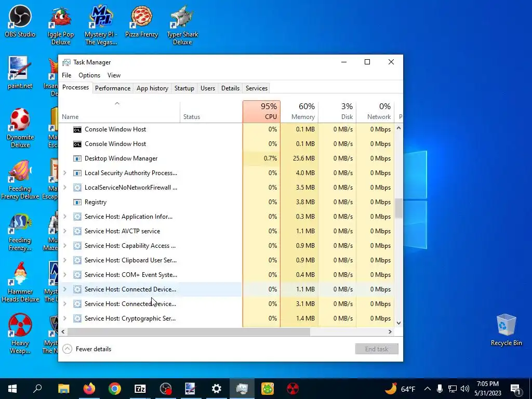Click the vertical scrollbar thumb
Viewport: 532px width, 399px height.
click(x=398, y=208)
